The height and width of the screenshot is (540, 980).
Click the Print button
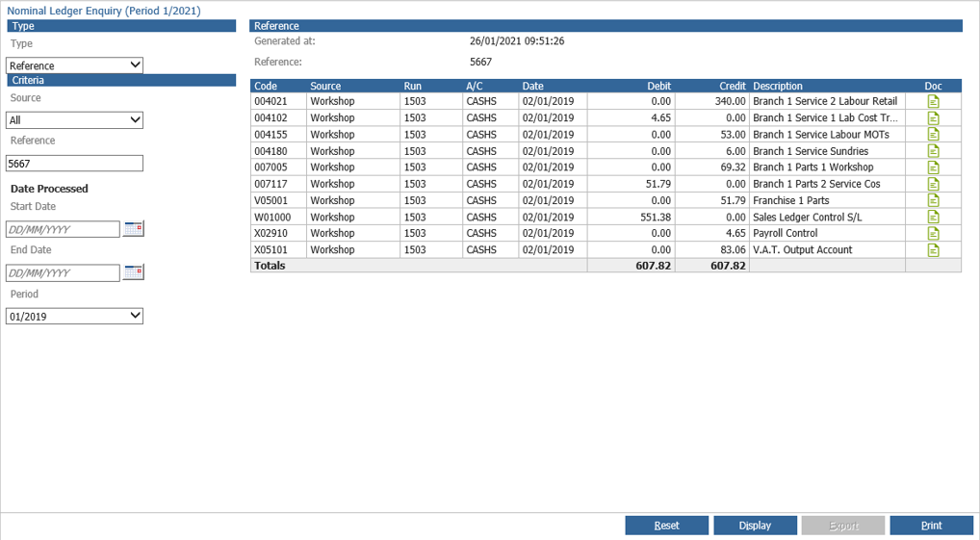(931, 526)
